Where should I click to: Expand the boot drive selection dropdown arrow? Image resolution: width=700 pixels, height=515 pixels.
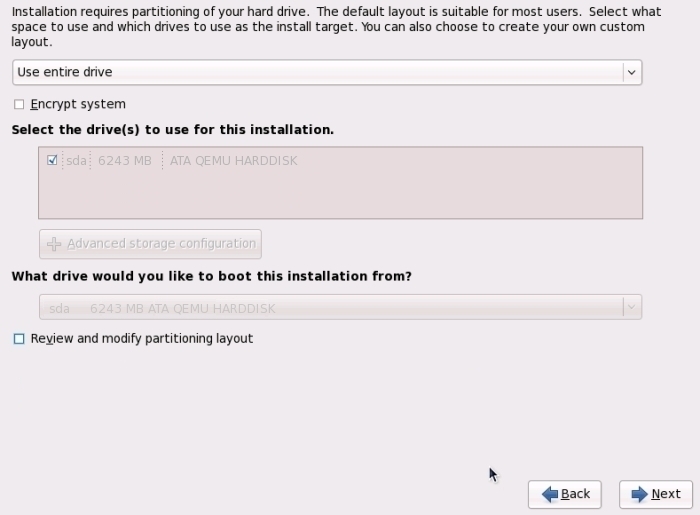(630, 308)
